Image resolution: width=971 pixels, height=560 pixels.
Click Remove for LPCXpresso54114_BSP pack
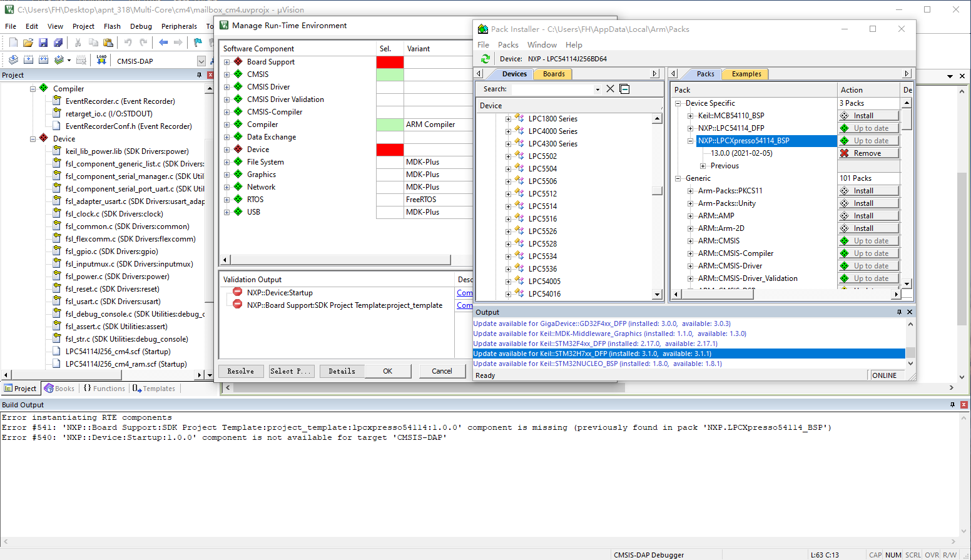click(x=868, y=153)
